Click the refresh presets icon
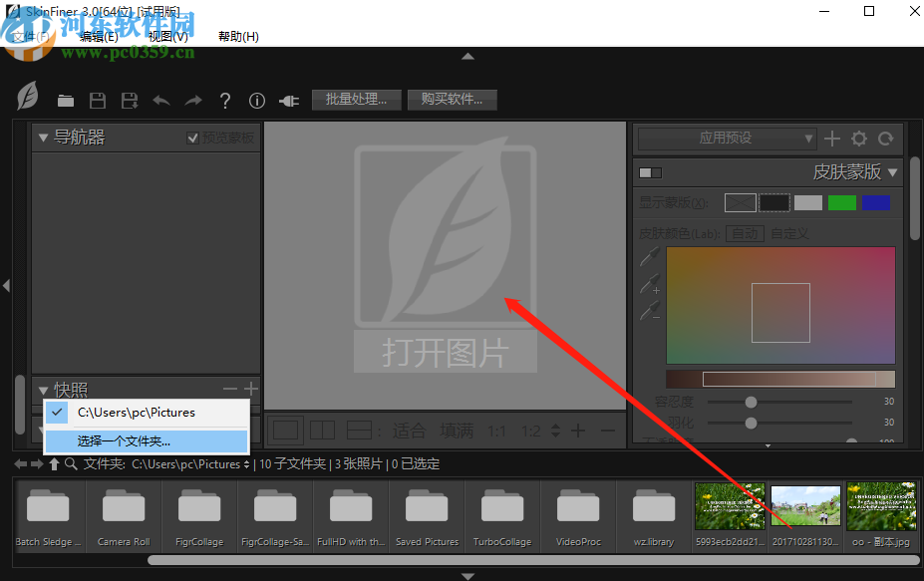Screen dimensions: 924x581 click(885, 139)
